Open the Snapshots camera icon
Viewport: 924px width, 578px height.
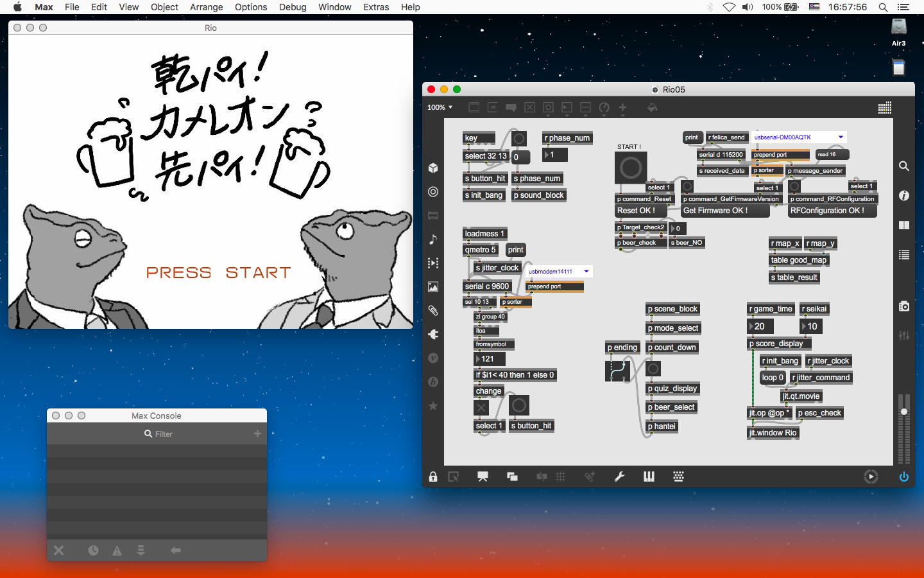[904, 306]
